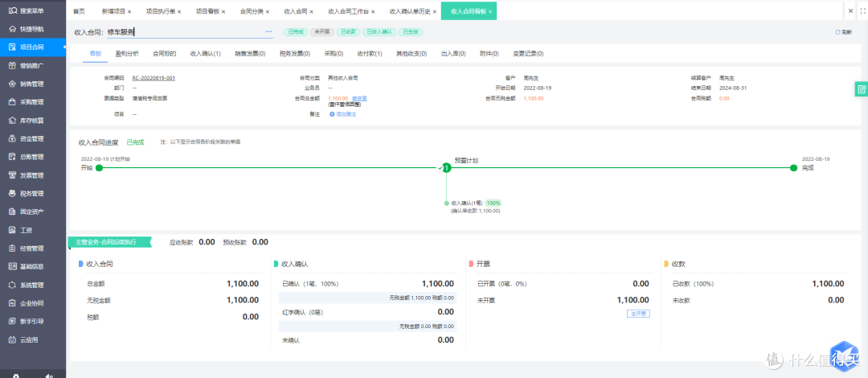868x378 pixels.
Task: Click the close-all-tabs X icon at top right
Action: coord(850,10)
